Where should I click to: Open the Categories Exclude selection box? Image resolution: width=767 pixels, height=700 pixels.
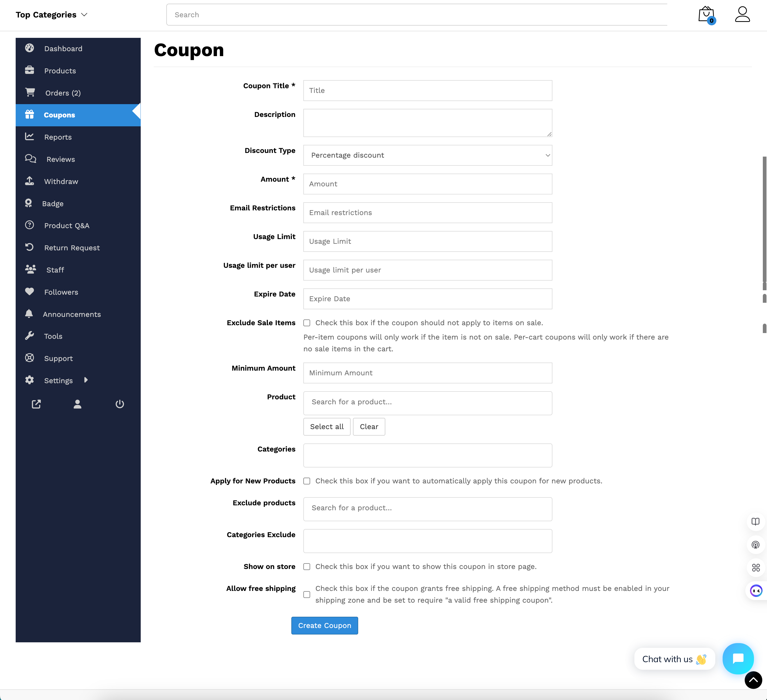pos(428,541)
